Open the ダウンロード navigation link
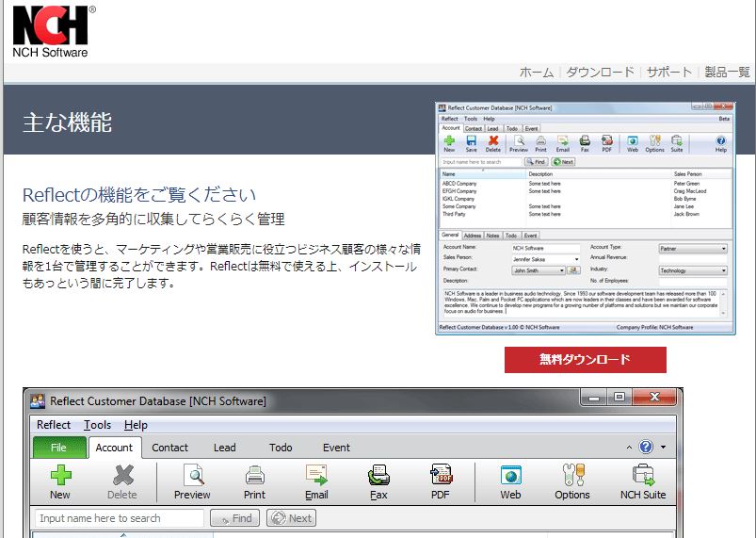756x538 pixels. coord(600,72)
